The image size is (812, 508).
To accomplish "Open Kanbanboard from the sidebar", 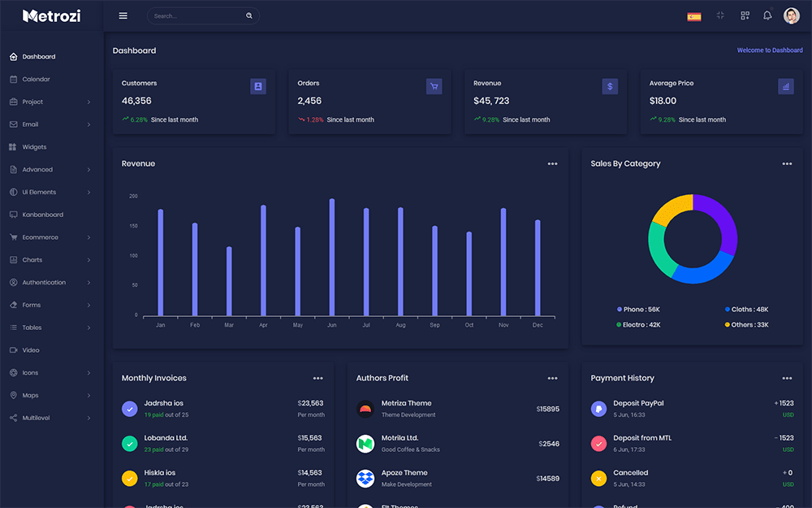I will 41,214.
